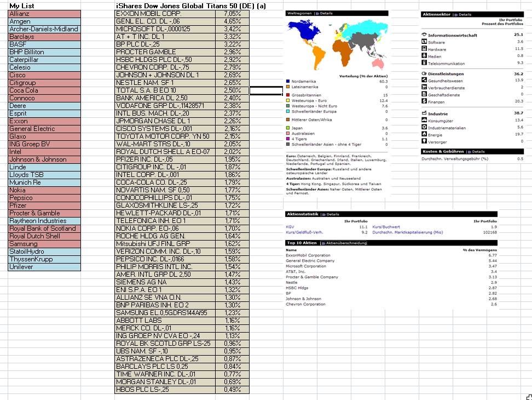The width and height of the screenshot is (532, 400).
Task: Click the Industriematerialien sector icon
Action: [x=424, y=127]
